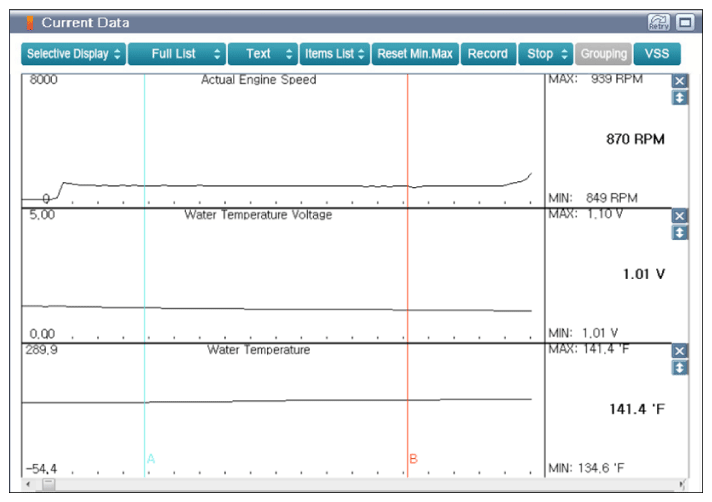Start recording with the Record button
The width and height of the screenshot is (712, 502).
[x=488, y=54]
